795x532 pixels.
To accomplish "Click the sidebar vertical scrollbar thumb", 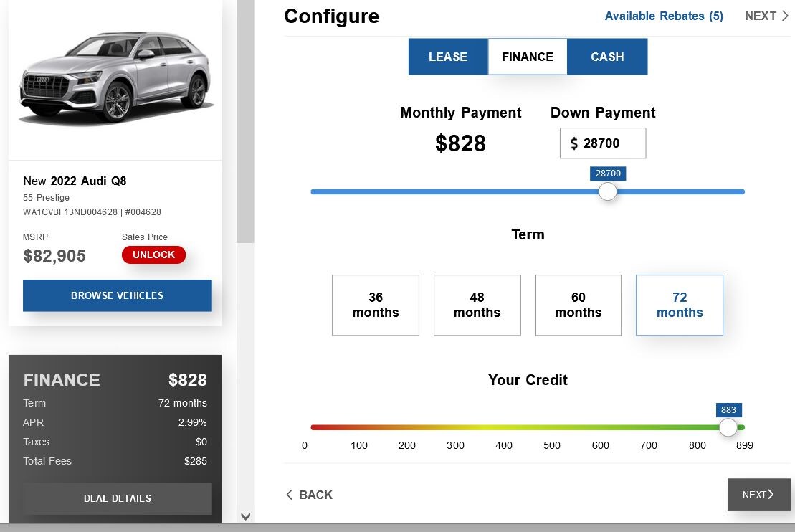I will 245,122.
